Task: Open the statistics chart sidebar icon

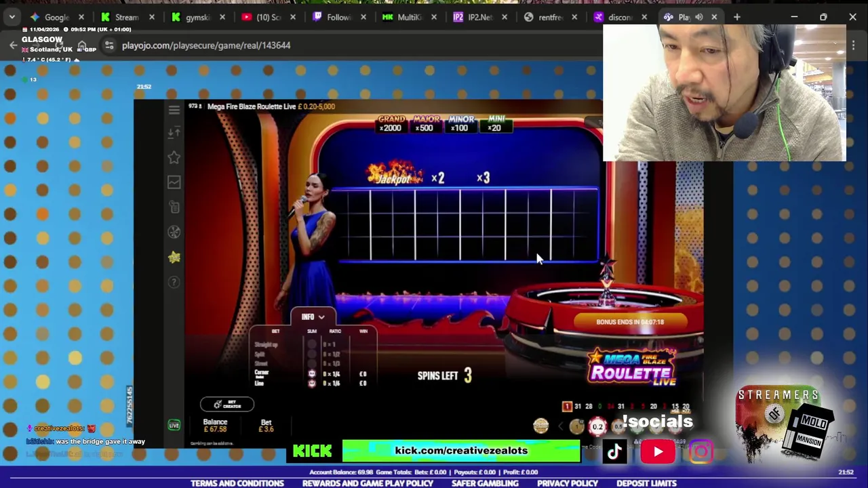Action: (x=174, y=182)
